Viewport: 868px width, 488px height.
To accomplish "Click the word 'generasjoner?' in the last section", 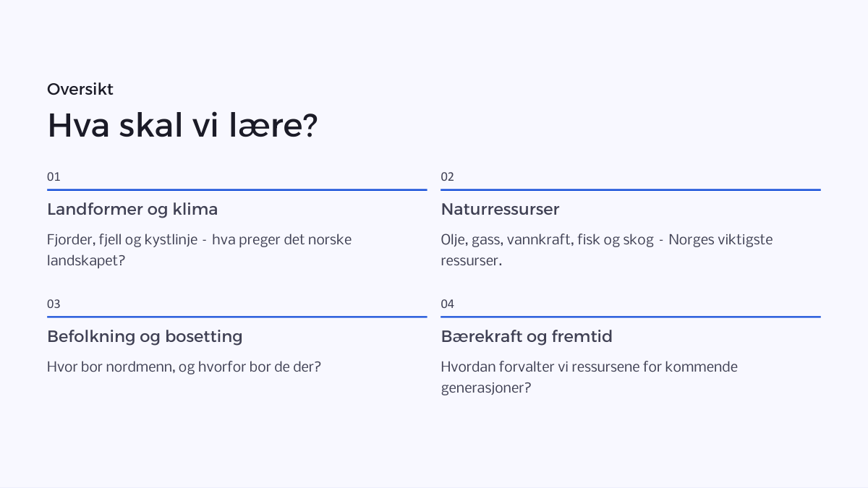I will coord(486,388).
